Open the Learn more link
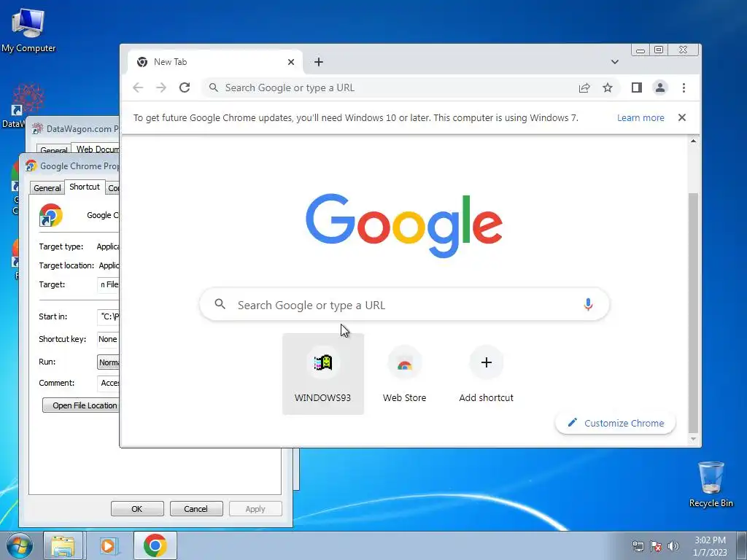This screenshot has height=560, width=747. (x=640, y=117)
